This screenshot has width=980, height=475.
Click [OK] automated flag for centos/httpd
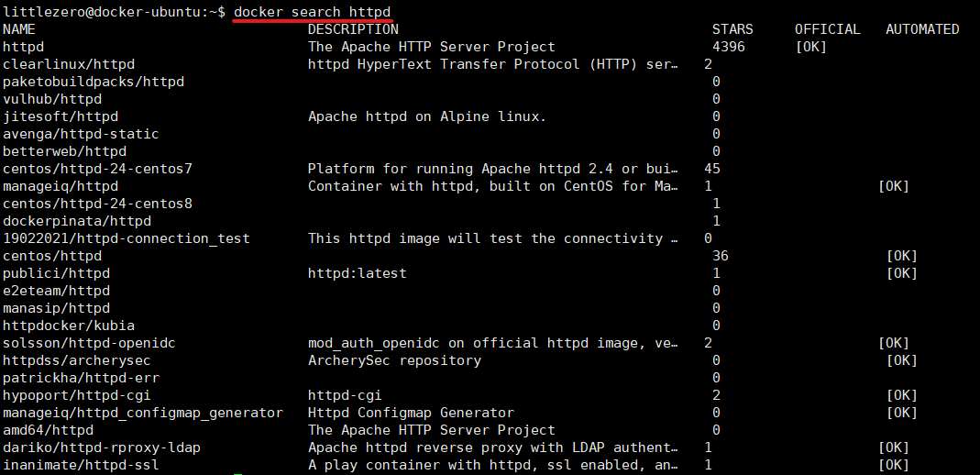pos(902,256)
